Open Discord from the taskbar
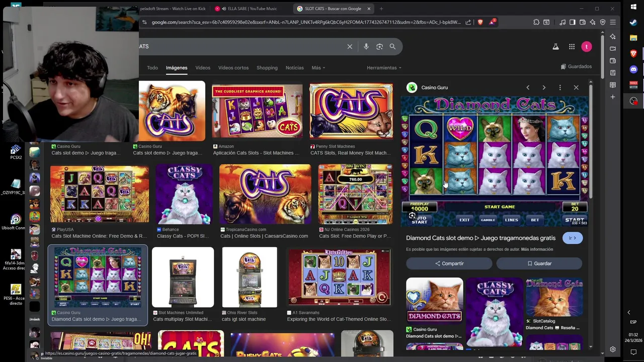 click(633, 69)
